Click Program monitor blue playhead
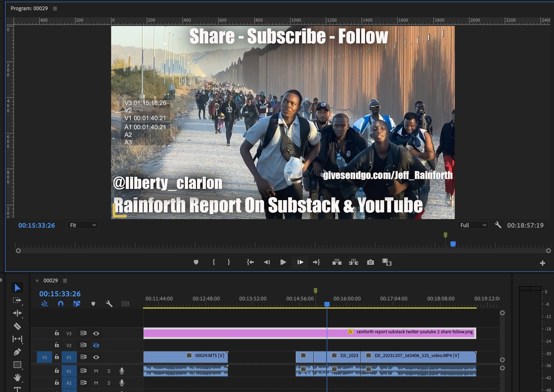Screen dimensions: 554x392 click(x=453, y=244)
